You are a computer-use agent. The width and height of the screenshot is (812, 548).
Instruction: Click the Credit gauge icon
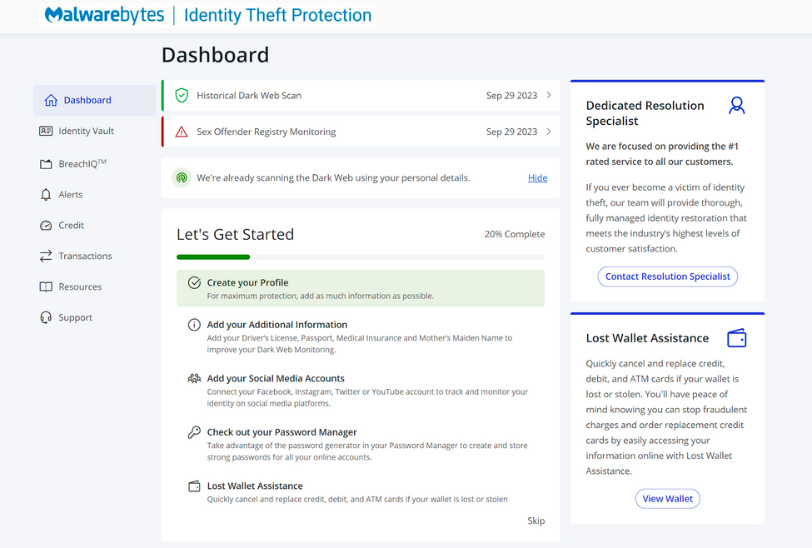coord(46,226)
